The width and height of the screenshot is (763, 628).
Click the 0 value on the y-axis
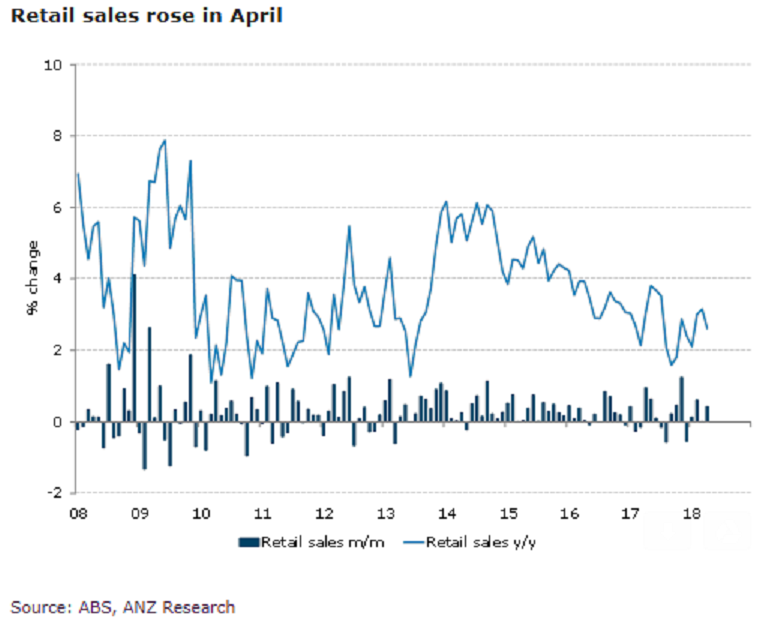pyautogui.click(x=57, y=422)
